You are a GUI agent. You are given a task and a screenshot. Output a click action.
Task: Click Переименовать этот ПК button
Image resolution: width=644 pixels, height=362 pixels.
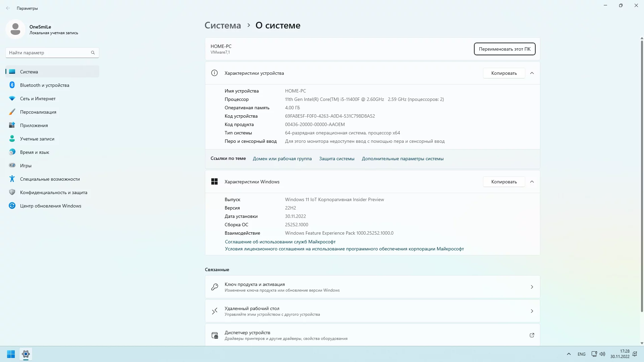(504, 49)
